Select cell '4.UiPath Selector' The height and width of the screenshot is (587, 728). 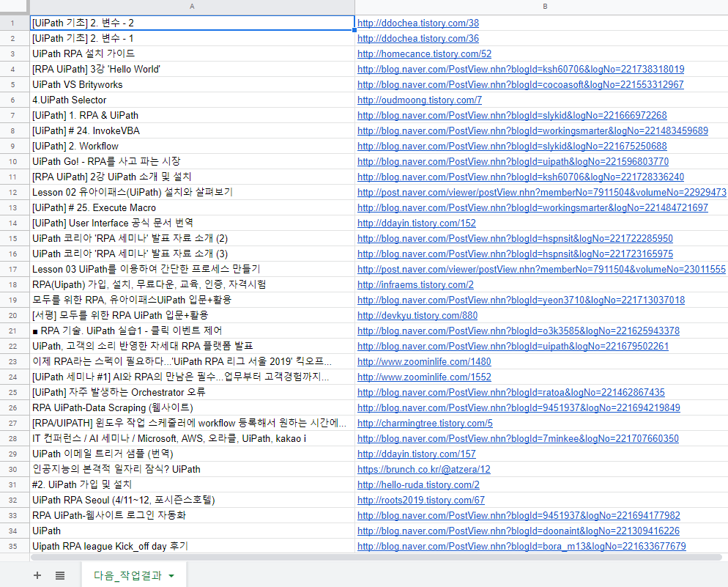(192, 100)
